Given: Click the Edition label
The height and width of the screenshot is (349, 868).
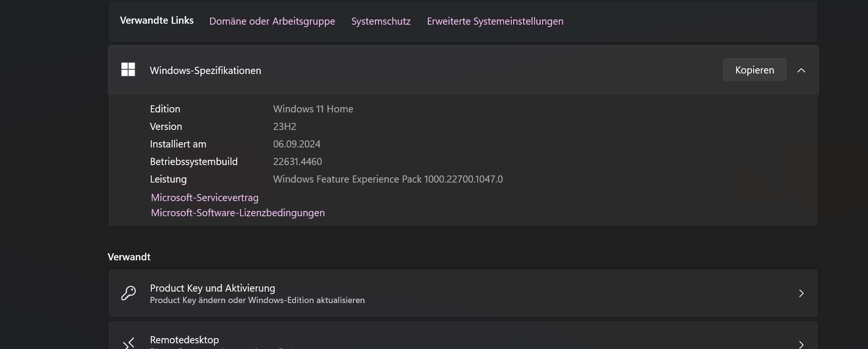Looking at the screenshot, I should (165, 109).
